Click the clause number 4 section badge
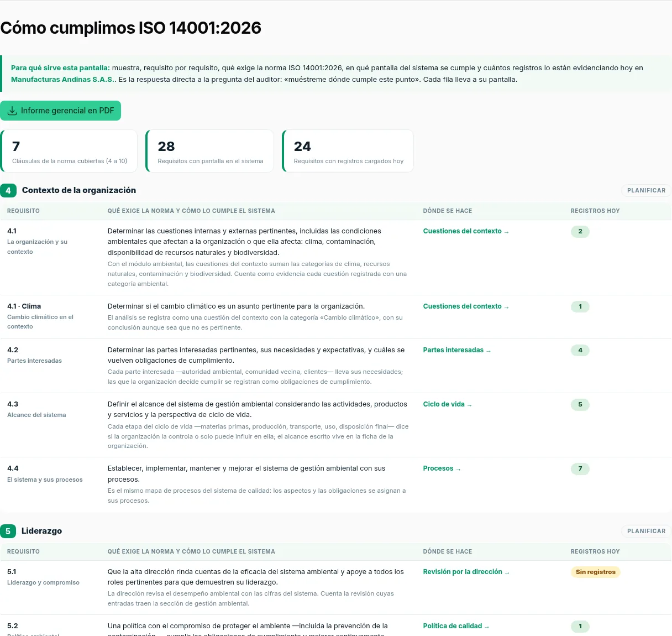672x636 pixels. click(x=8, y=190)
